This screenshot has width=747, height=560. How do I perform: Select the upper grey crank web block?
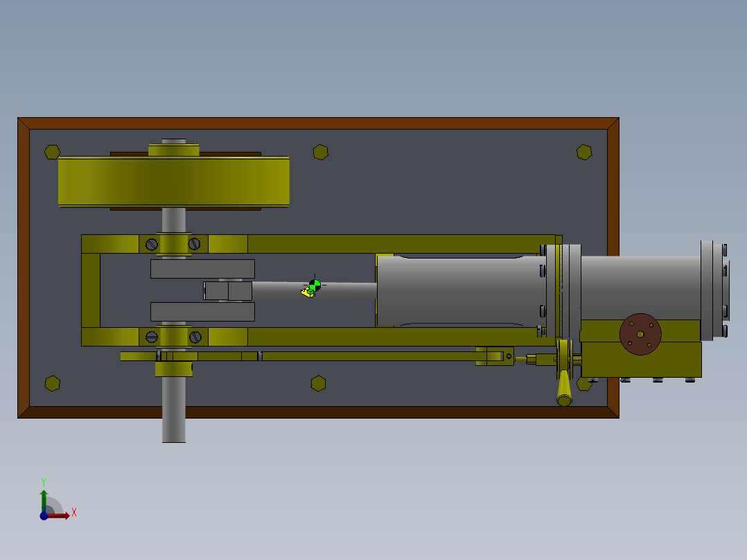point(202,269)
